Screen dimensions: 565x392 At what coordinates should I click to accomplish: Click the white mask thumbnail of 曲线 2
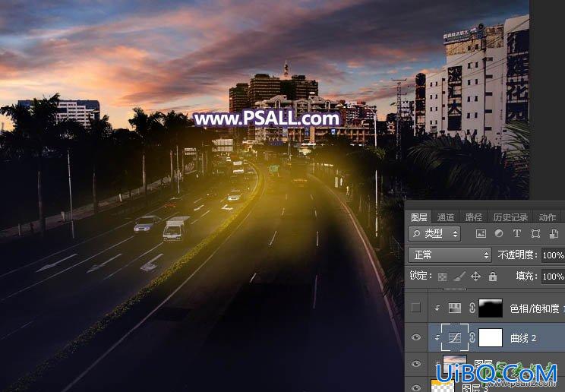point(490,337)
